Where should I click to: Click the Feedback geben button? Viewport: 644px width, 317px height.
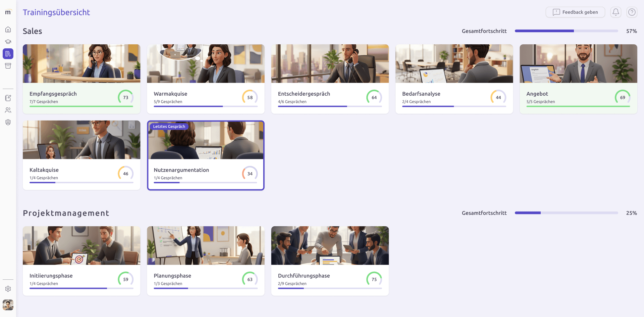click(x=575, y=12)
